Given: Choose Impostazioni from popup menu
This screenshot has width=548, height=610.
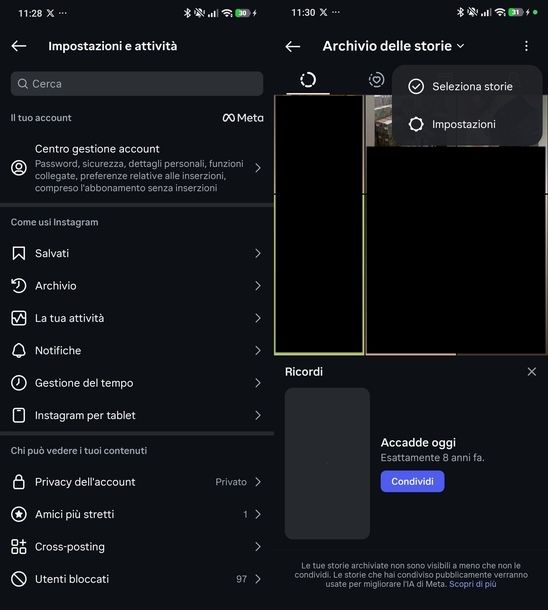Looking at the screenshot, I should pyautogui.click(x=467, y=124).
